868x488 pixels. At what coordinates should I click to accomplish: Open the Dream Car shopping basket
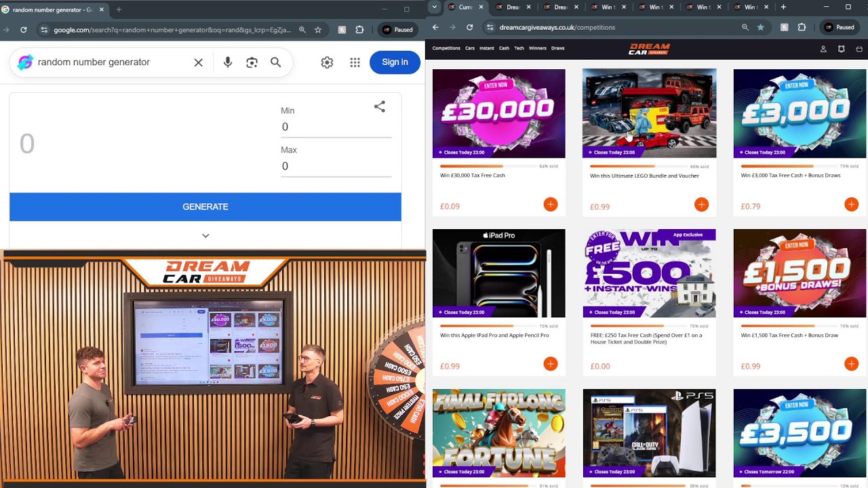859,49
